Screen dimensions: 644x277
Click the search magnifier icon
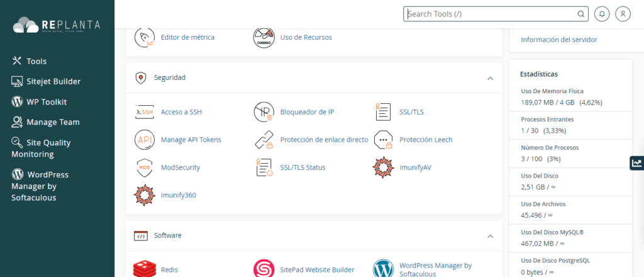point(580,14)
